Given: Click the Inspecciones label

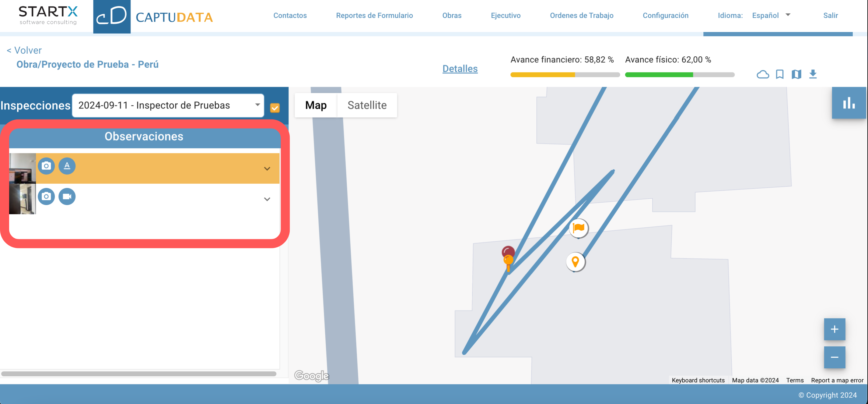Looking at the screenshot, I should pos(35,105).
